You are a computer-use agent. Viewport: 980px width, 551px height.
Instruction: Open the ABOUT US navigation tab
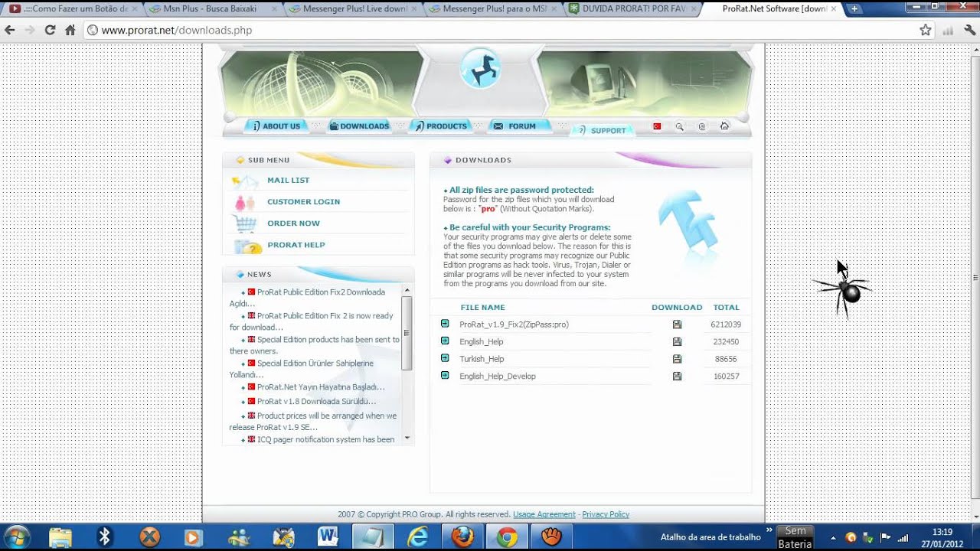point(276,126)
